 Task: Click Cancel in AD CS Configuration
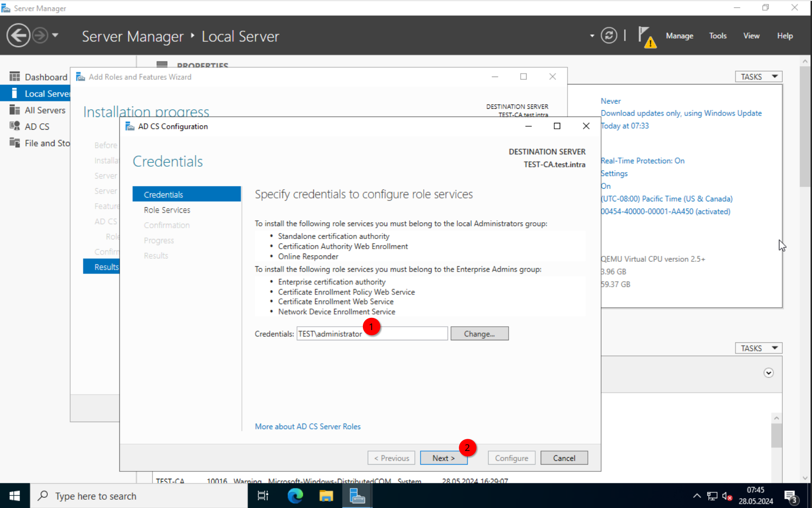point(564,458)
